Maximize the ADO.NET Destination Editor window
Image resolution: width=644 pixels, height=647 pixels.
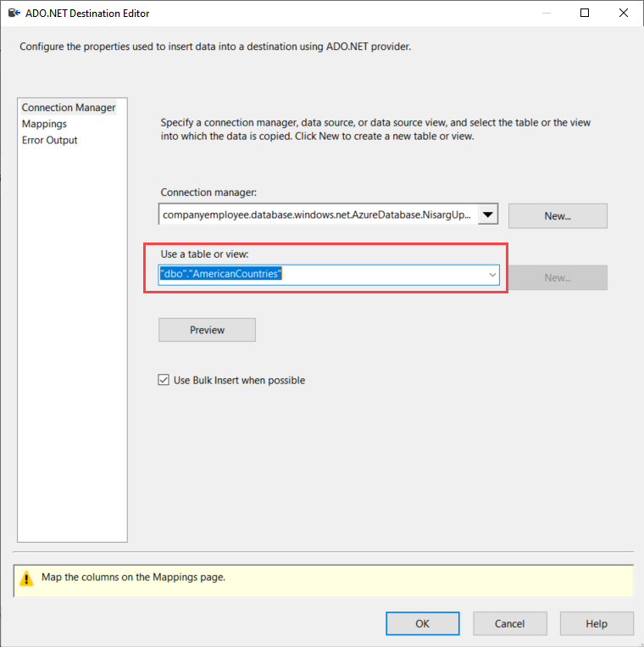pyautogui.click(x=585, y=14)
